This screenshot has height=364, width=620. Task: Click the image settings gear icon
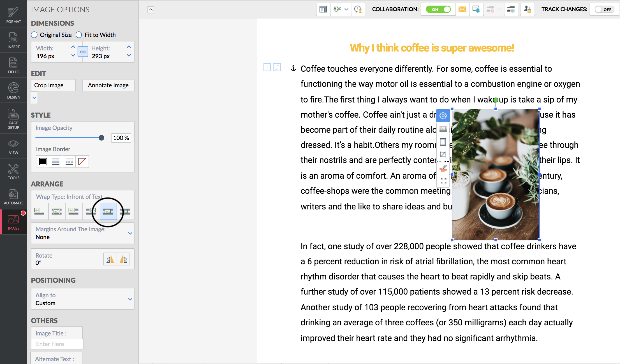click(x=443, y=116)
